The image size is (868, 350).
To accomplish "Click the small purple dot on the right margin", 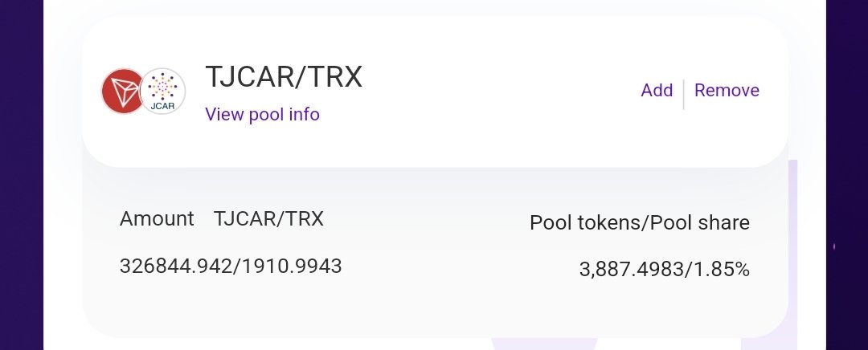I will [834, 246].
